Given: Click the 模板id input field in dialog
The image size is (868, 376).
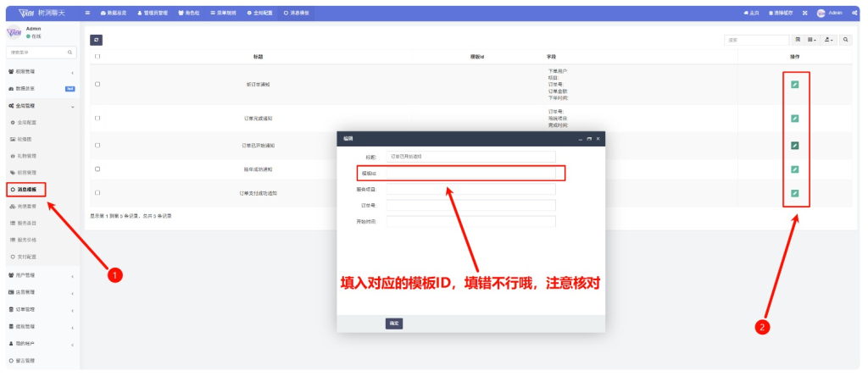Looking at the screenshot, I should [471, 173].
